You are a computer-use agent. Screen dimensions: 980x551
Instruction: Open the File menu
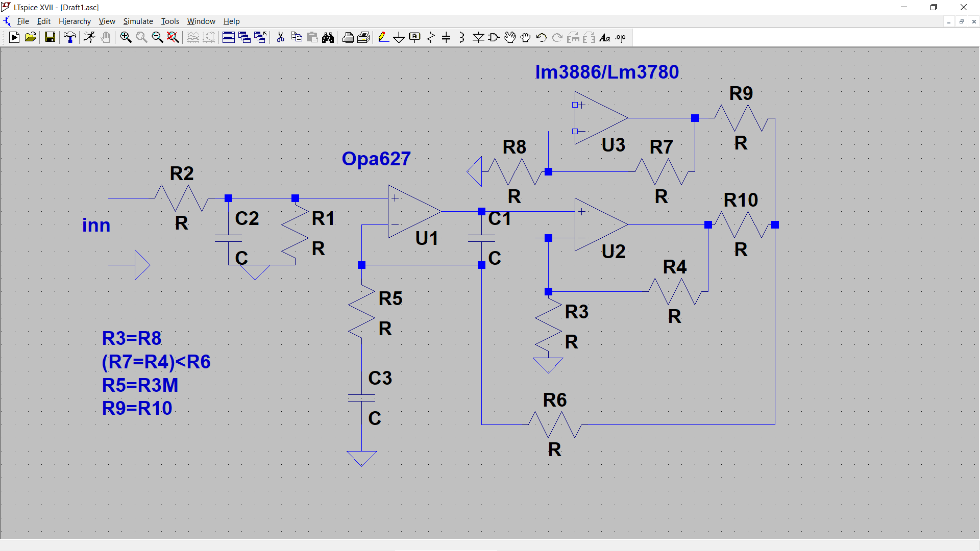23,21
